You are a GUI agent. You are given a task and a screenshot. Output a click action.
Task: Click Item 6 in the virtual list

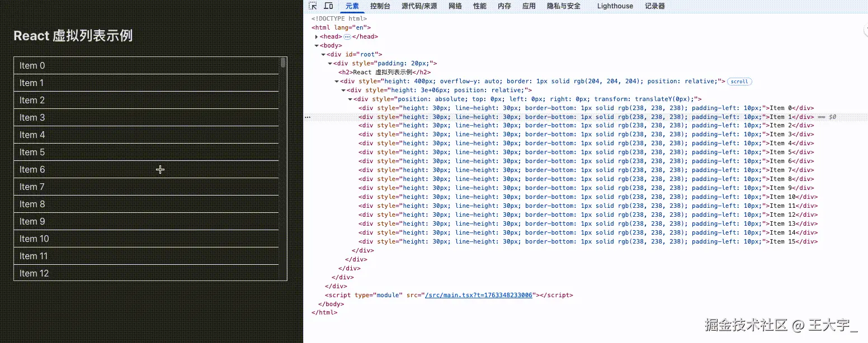point(32,170)
